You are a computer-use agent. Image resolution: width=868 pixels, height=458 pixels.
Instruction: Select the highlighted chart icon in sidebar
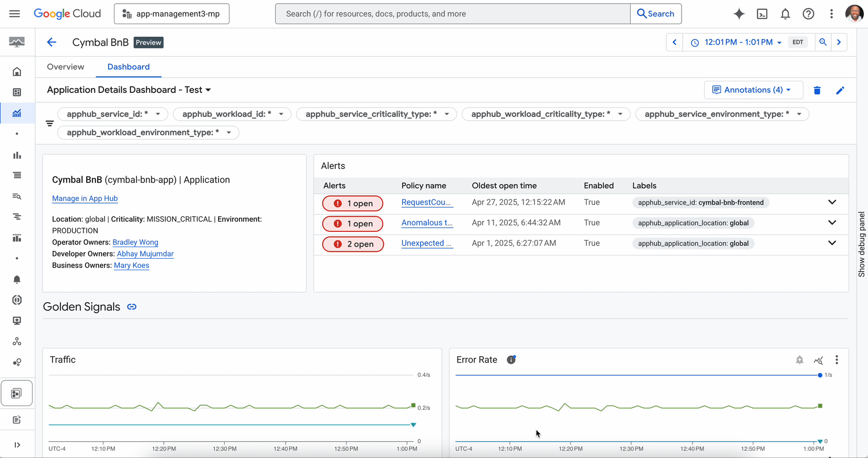click(x=17, y=113)
